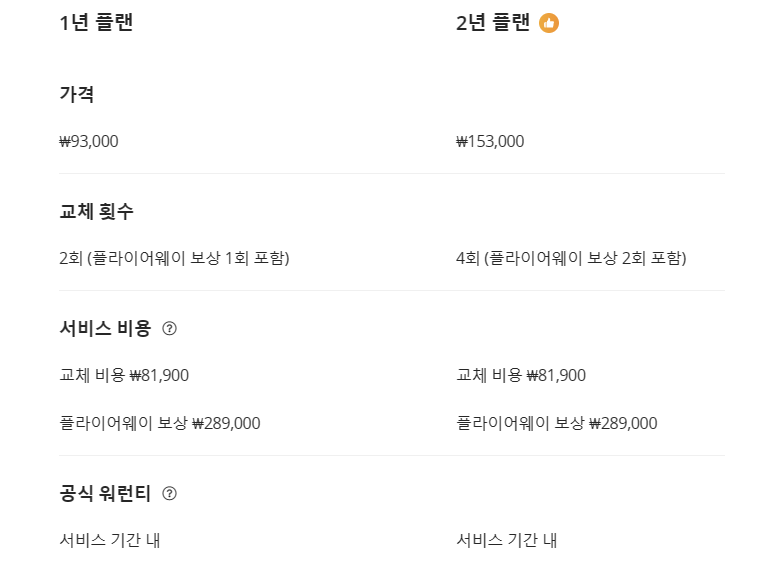Click 플라이어웨이 보상 2회 포함 note
The width and height of the screenshot is (782, 573).
tap(585, 258)
